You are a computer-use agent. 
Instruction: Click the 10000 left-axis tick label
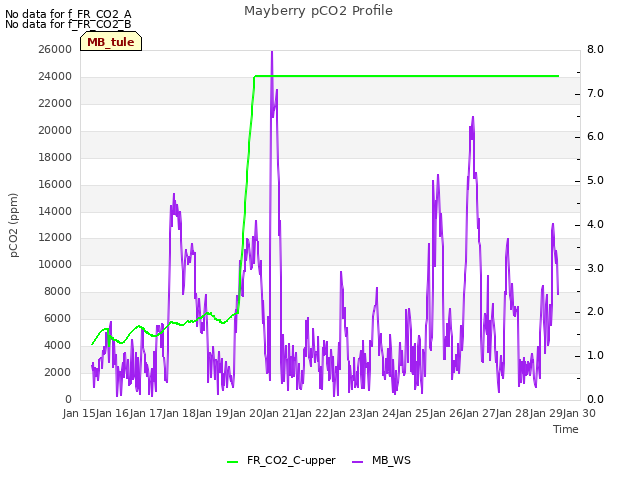coord(55,264)
